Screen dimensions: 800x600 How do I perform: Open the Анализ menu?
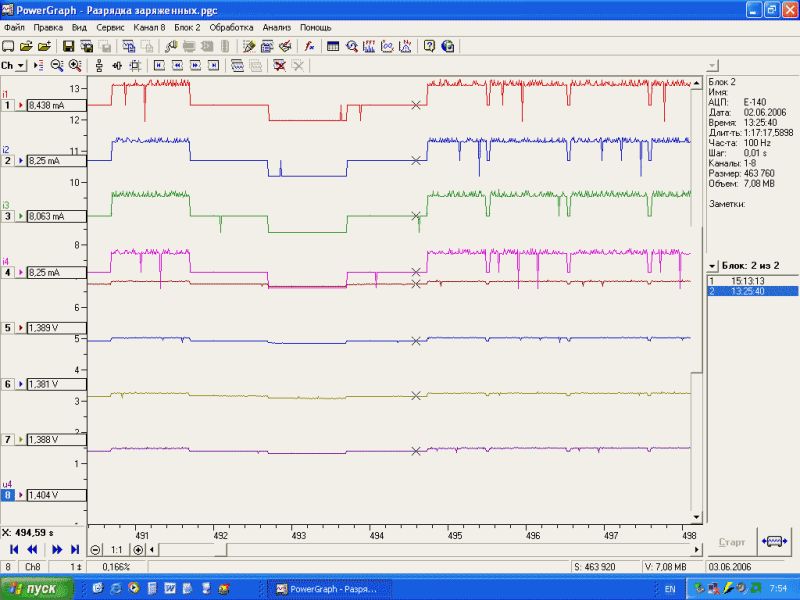(276, 27)
